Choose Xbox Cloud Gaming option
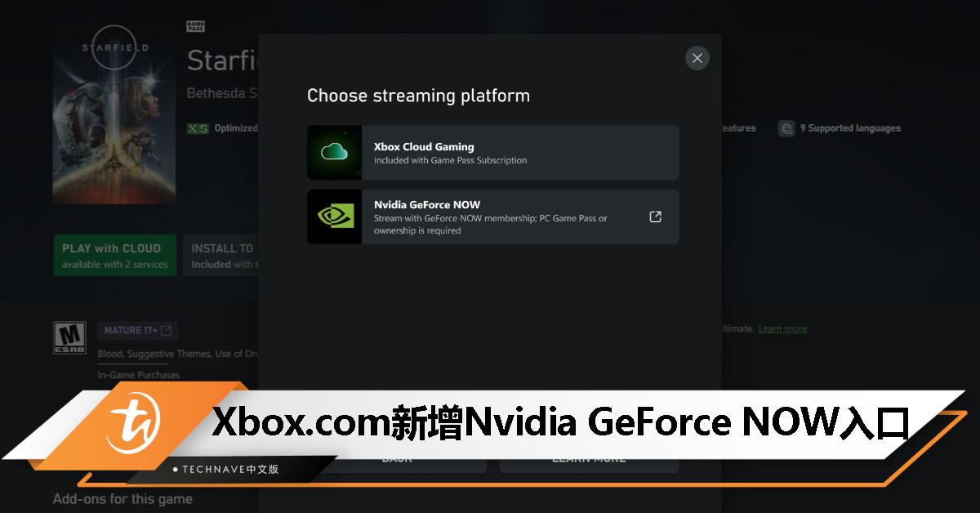Image resolution: width=980 pixels, height=513 pixels. pyautogui.click(x=492, y=153)
